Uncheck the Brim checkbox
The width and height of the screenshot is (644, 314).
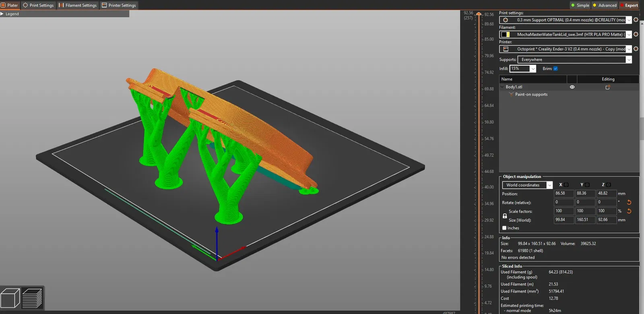click(555, 68)
